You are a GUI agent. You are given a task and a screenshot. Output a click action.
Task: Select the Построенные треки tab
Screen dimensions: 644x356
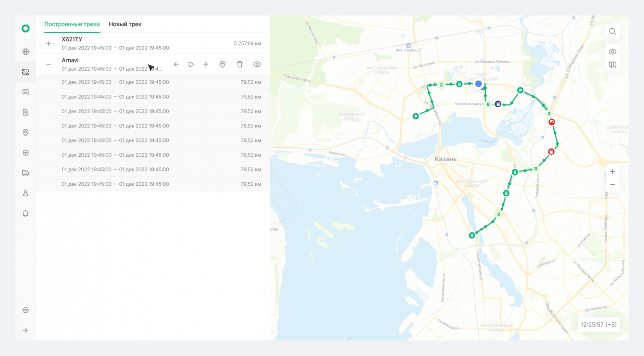[72, 24]
